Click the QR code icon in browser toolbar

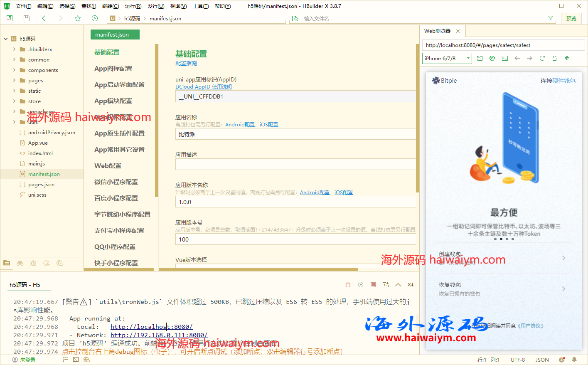[567, 58]
